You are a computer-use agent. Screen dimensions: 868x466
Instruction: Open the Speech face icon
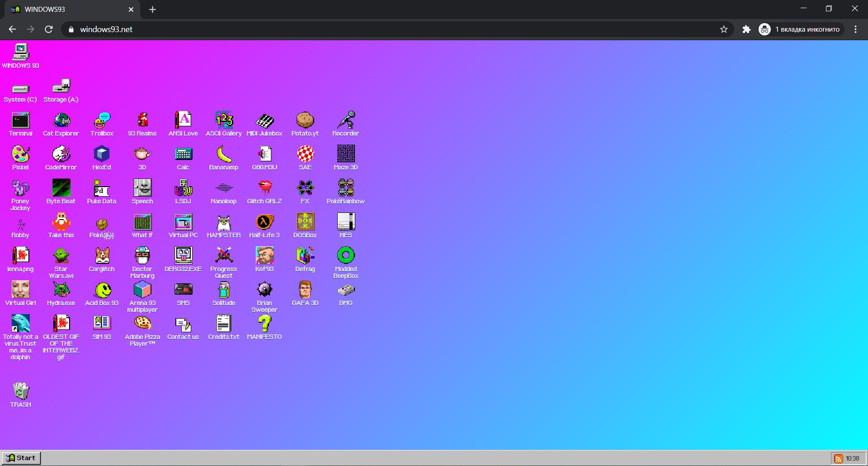tap(142, 192)
